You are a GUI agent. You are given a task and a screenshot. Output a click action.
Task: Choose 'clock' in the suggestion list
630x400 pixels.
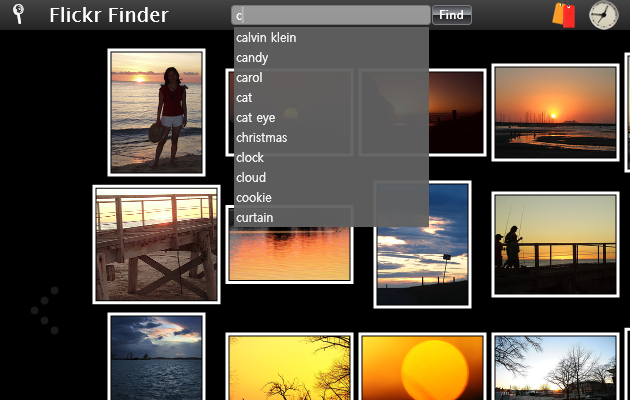pyautogui.click(x=331, y=157)
